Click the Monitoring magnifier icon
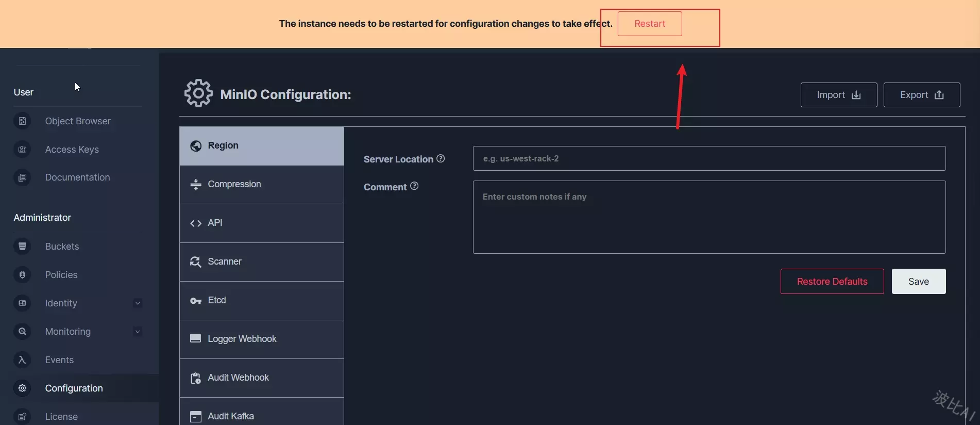980x425 pixels. [x=22, y=332]
